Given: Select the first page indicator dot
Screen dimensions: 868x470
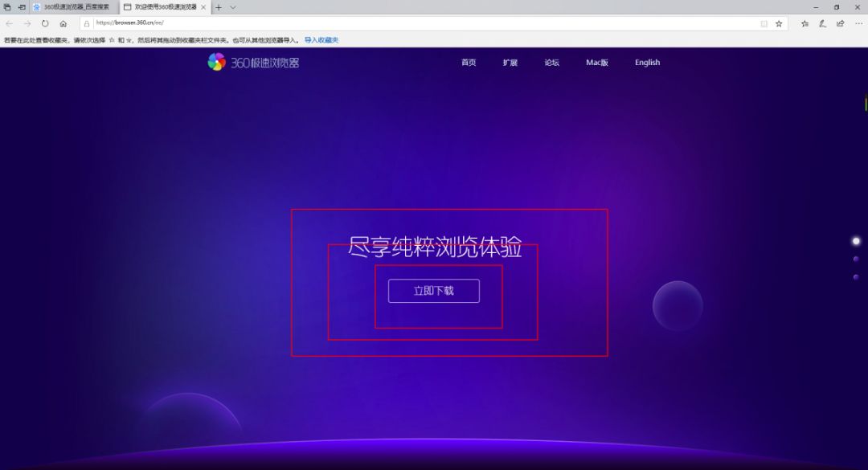Looking at the screenshot, I should (x=856, y=241).
